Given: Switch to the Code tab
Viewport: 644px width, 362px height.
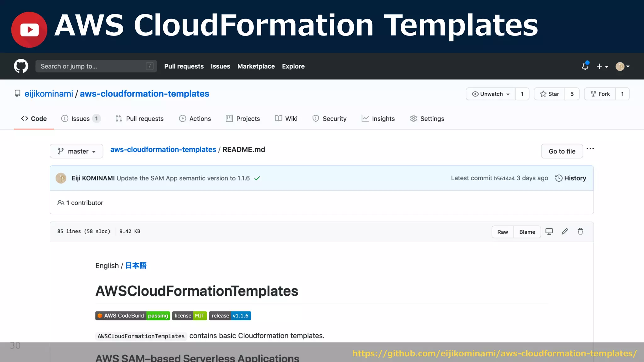Looking at the screenshot, I should pyautogui.click(x=34, y=118).
